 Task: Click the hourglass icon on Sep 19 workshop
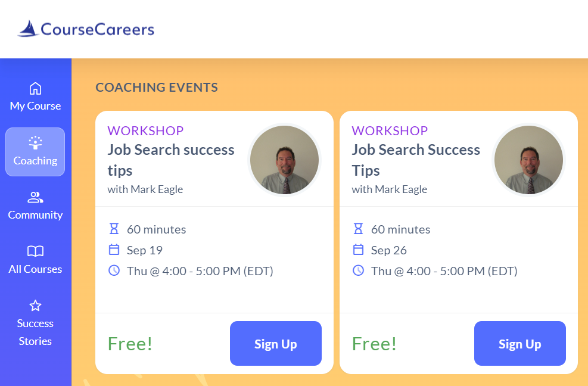click(x=114, y=229)
